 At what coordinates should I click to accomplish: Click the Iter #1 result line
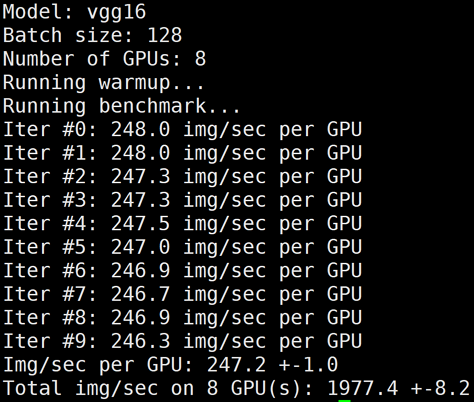pyautogui.click(x=182, y=153)
